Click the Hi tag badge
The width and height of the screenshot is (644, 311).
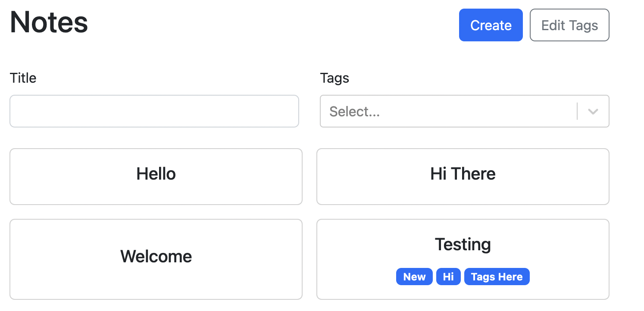pyautogui.click(x=448, y=277)
